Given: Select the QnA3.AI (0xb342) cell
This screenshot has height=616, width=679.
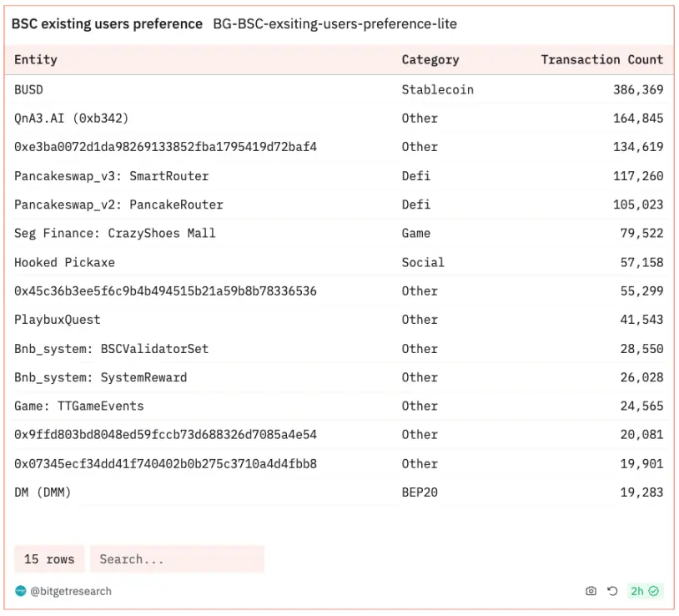Looking at the screenshot, I should point(71,119).
